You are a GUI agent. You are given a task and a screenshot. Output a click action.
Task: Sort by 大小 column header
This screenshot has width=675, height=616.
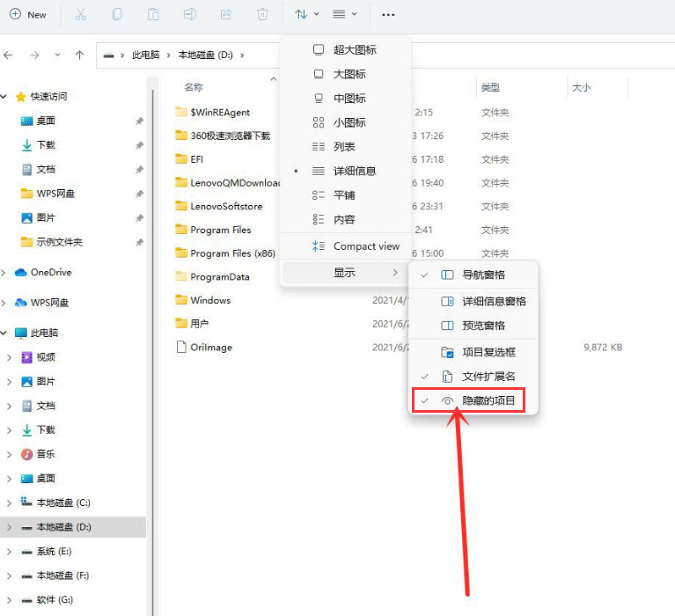tap(581, 87)
